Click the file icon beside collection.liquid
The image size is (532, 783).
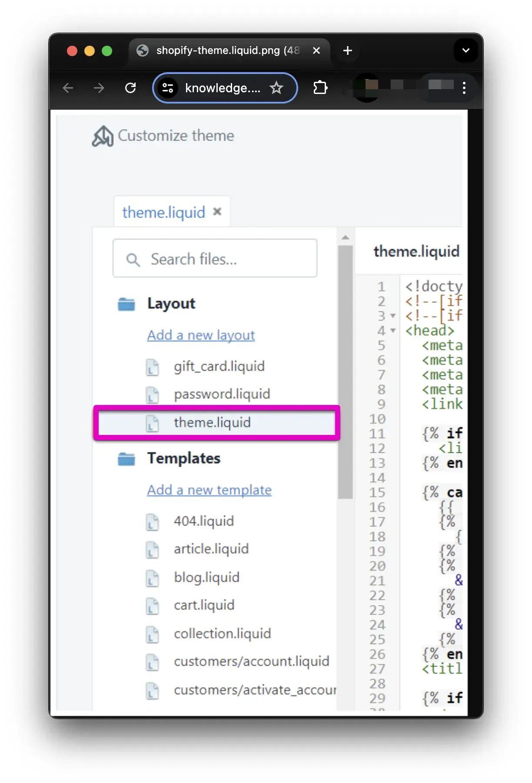point(152,635)
